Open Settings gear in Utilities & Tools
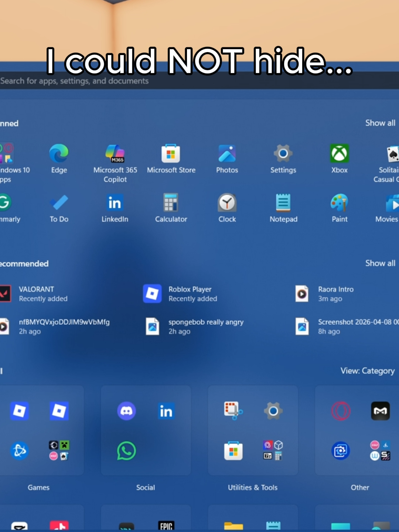This screenshot has width=399, height=532. pyautogui.click(x=273, y=411)
